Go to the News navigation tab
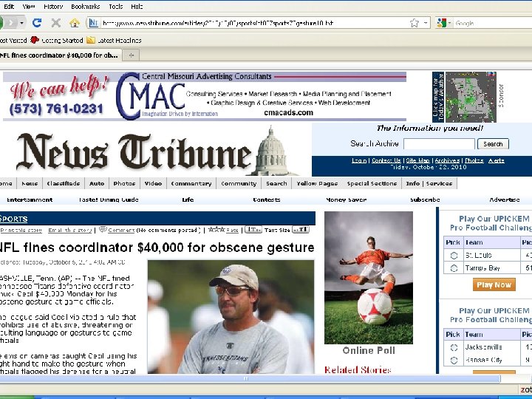The image size is (532, 399). point(30,183)
